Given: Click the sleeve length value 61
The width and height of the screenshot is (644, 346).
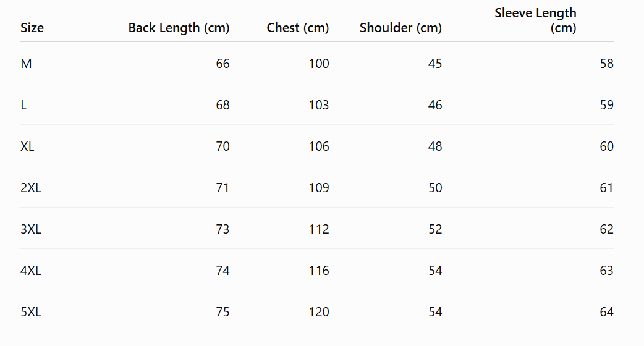Looking at the screenshot, I should click(x=607, y=188).
